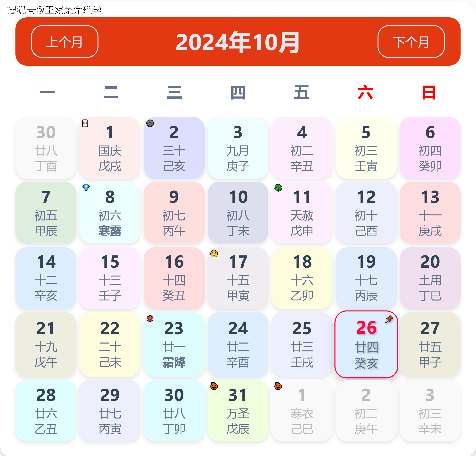Select the date 12 初十 己酉
The height and width of the screenshot is (456, 476).
pos(366,213)
